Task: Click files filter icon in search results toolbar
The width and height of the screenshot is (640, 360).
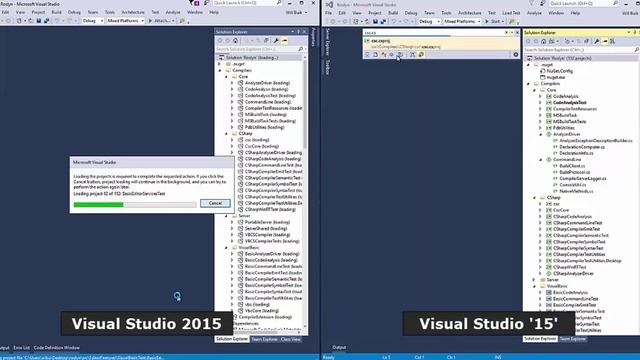Action: [x=375, y=55]
